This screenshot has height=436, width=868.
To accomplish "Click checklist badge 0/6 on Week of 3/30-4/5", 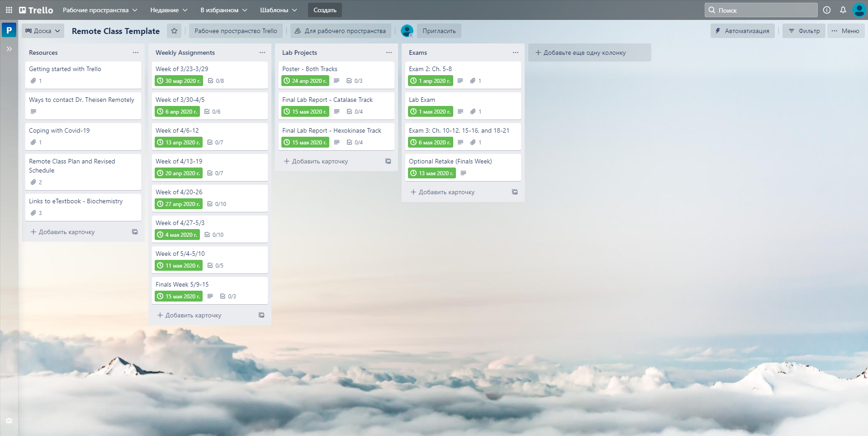I will [212, 111].
